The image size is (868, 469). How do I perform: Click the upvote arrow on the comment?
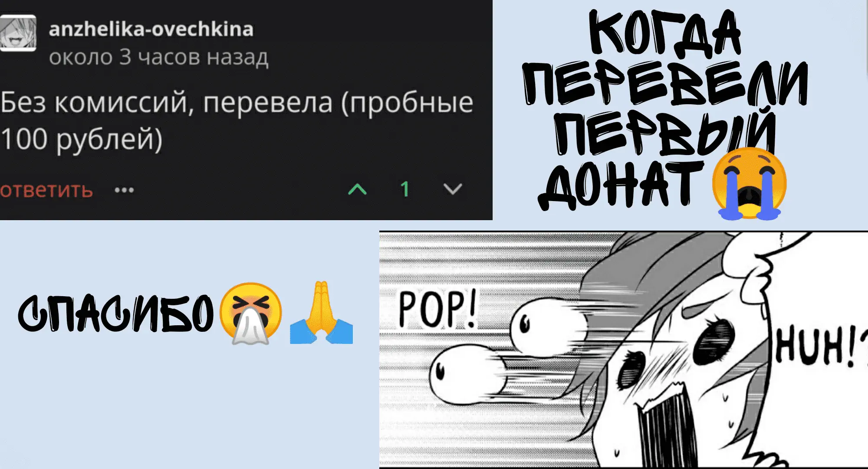pos(358,189)
